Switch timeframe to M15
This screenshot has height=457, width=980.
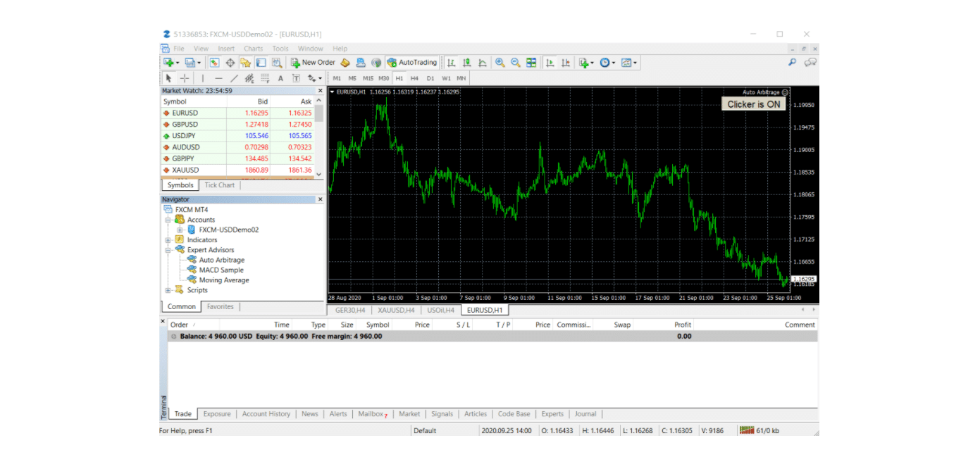pos(368,78)
